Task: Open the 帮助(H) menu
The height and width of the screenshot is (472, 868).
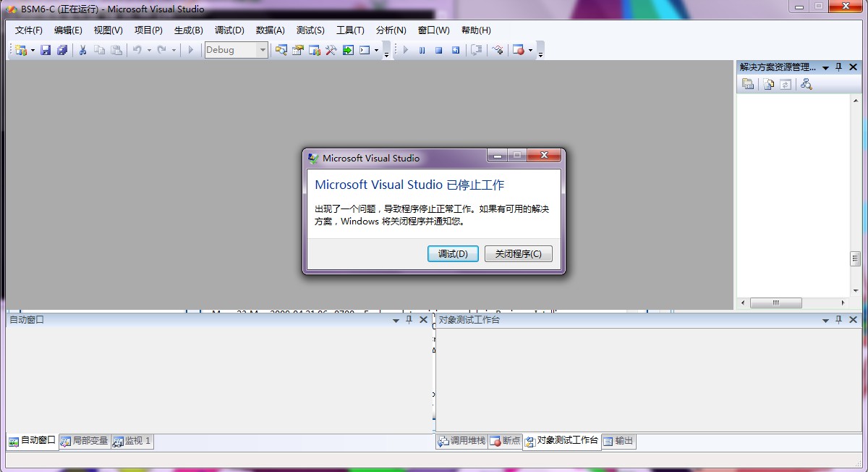Action: click(x=476, y=30)
